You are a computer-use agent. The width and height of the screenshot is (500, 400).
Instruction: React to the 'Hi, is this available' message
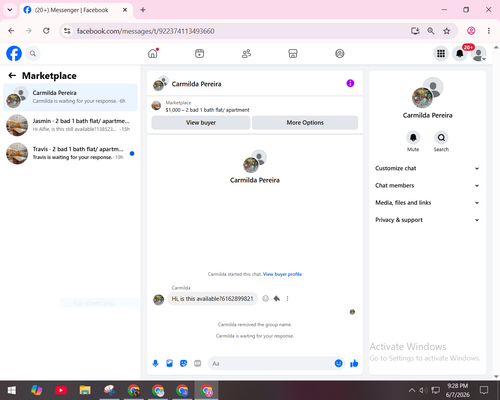[x=265, y=299]
